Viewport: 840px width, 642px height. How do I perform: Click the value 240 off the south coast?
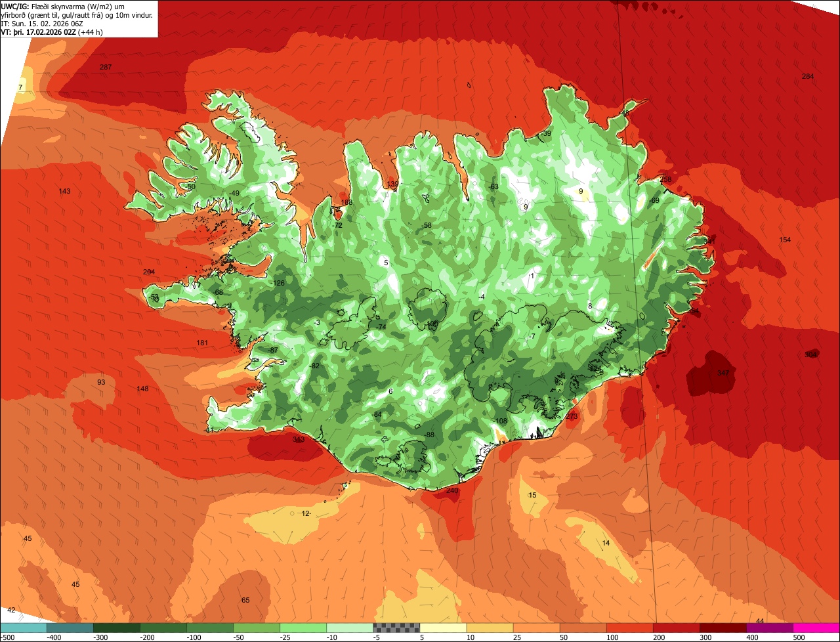[x=452, y=491]
